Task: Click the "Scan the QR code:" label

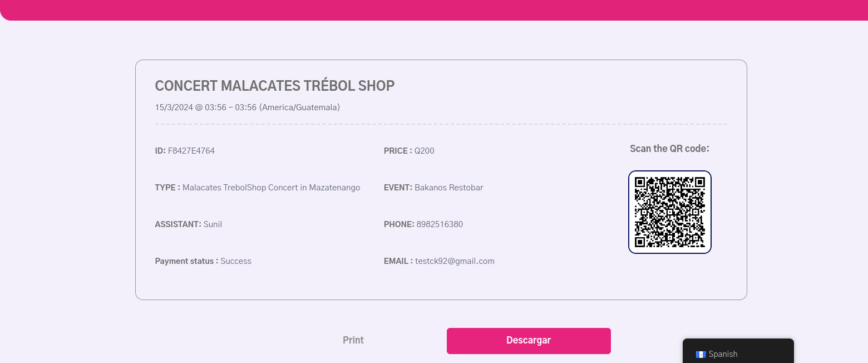Action: coord(669,149)
